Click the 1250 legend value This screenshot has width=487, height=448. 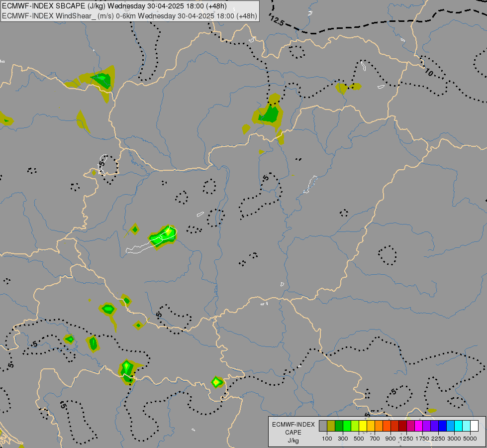406,439
